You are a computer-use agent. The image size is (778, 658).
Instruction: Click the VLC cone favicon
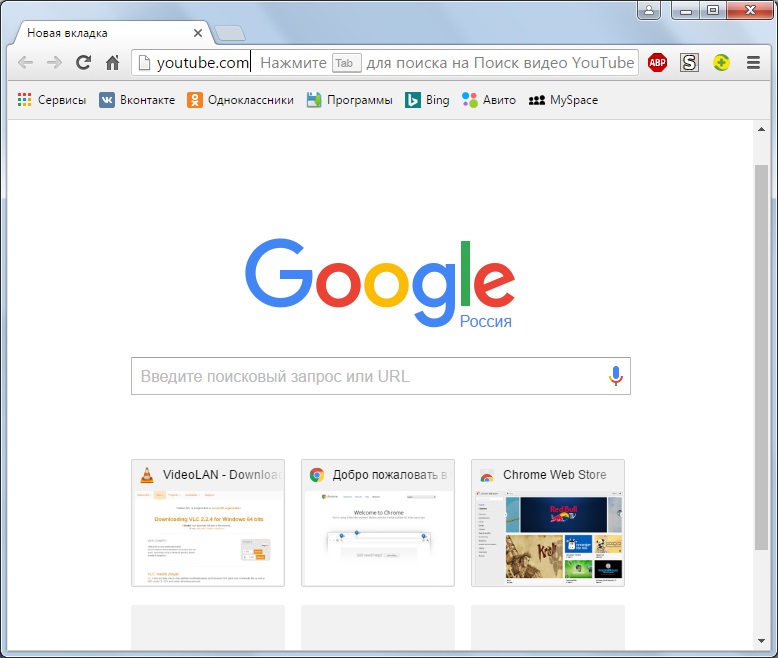pyautogui.click(x=147, y=475)
